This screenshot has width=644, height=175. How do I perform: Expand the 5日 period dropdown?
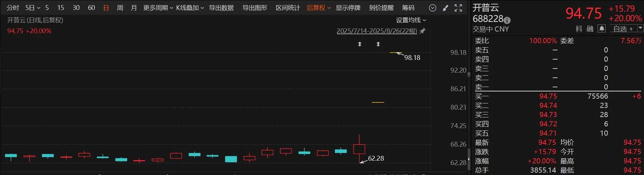point(32,8)
